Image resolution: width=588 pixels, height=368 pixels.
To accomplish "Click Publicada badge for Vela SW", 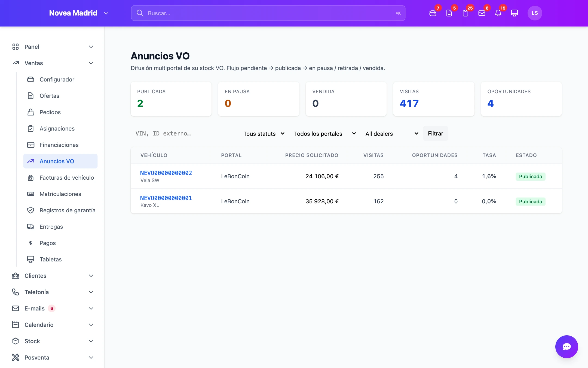I will coord(530,176).
